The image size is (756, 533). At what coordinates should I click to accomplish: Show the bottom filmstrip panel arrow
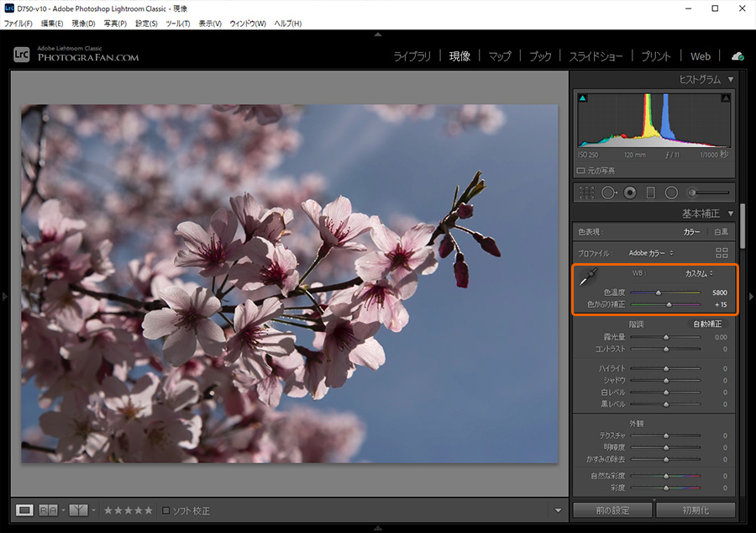[x=378, y=528]
